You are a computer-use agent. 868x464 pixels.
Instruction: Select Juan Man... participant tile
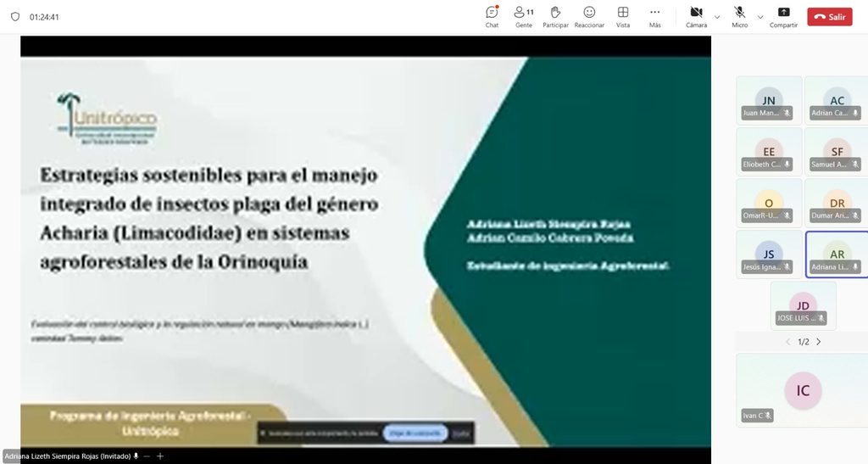[768, 100]
